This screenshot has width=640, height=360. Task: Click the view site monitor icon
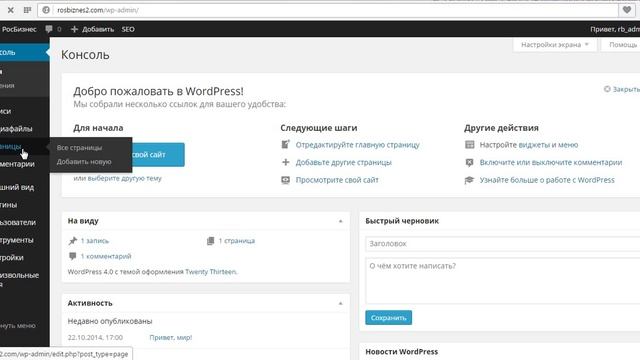(x=286, y=180)
